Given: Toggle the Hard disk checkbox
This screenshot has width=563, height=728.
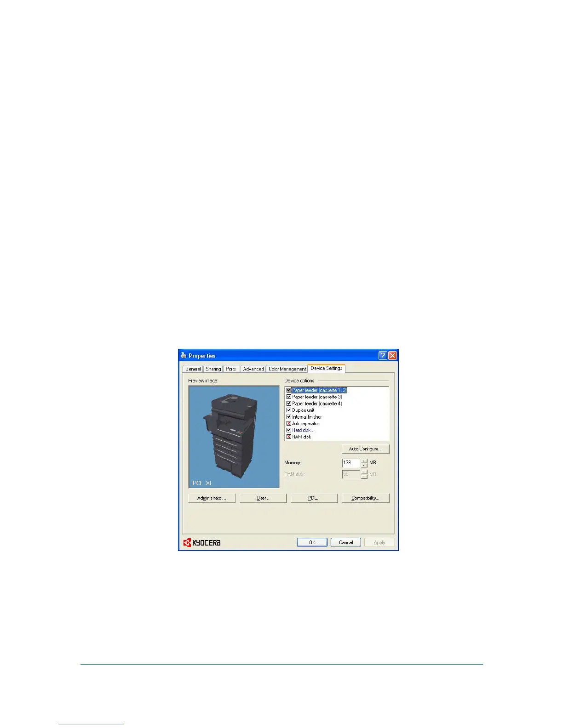Looking at the screenshot, I should point(289,430).
